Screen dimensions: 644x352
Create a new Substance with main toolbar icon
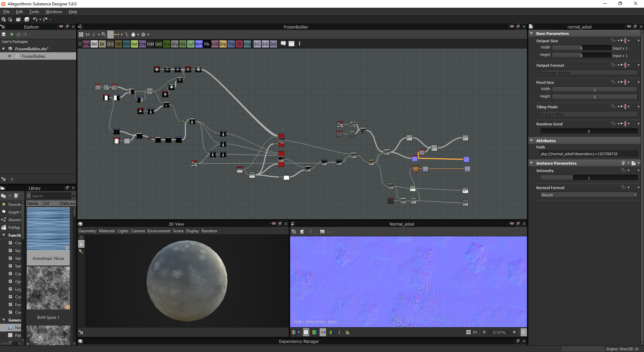pos(4,19)
